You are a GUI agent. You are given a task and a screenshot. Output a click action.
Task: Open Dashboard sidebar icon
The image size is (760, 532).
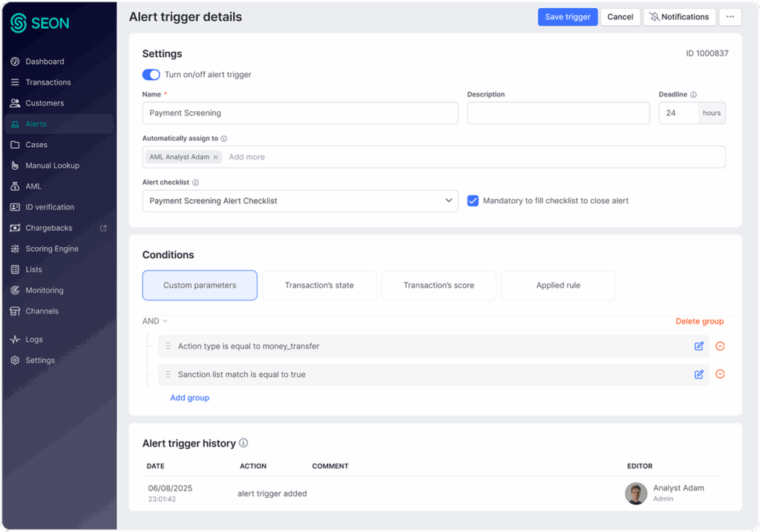pyautogui.click(x=15, y=62)
